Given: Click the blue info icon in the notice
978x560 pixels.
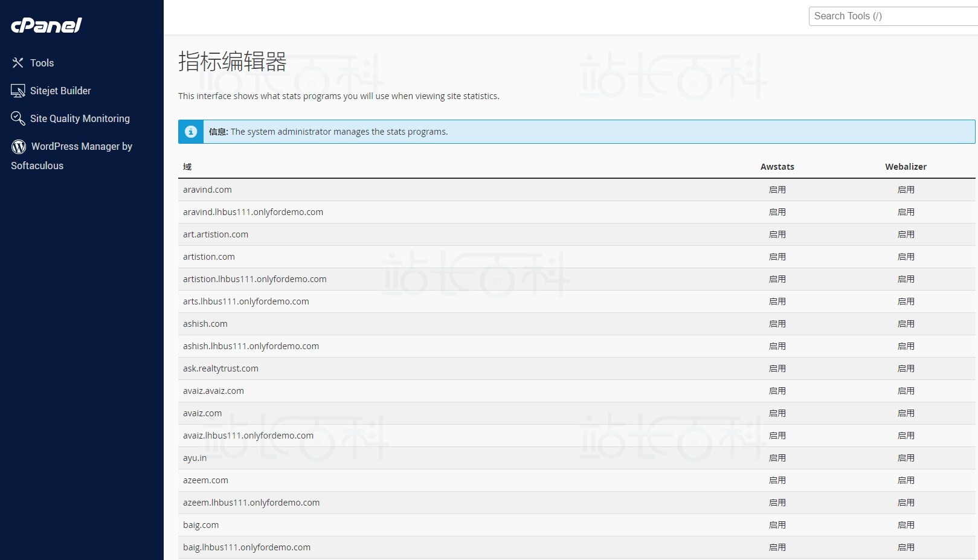Looking at the screenshot, I should tap(191, 132).
